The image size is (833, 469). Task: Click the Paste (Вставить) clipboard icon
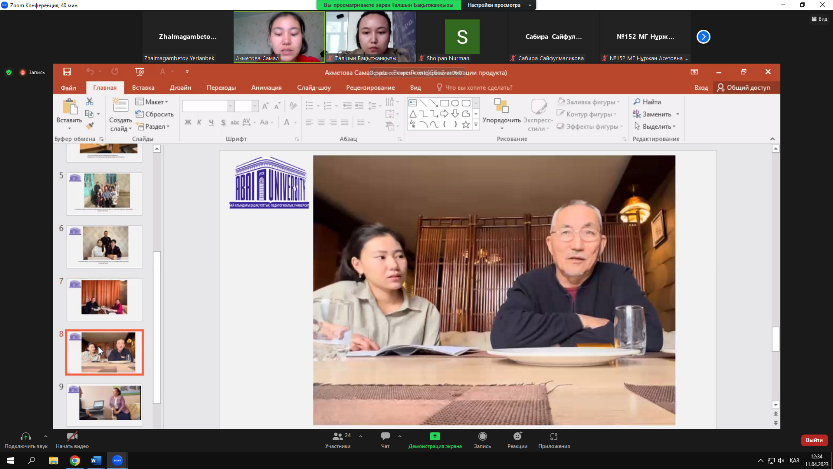pos(69,107)
